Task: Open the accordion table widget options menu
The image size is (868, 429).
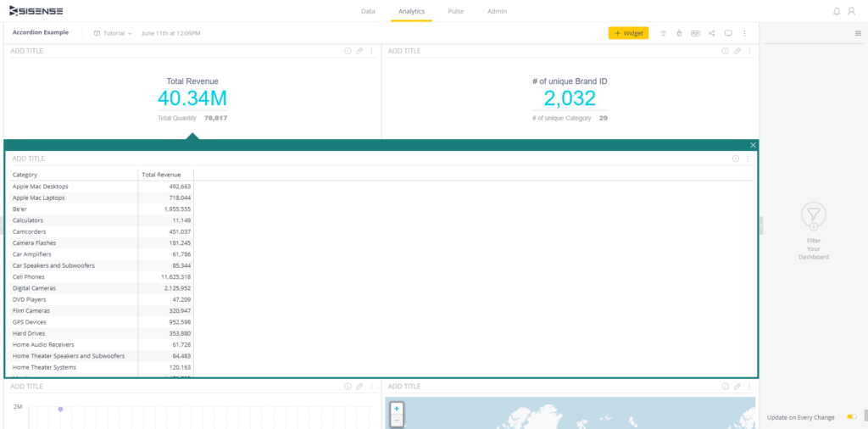Action: [x=747, y=159]
